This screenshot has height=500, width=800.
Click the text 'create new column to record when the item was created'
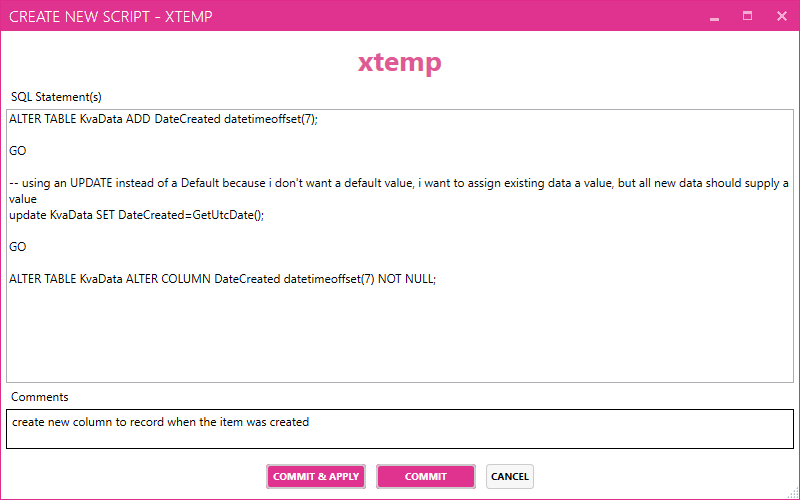(161, 422)
